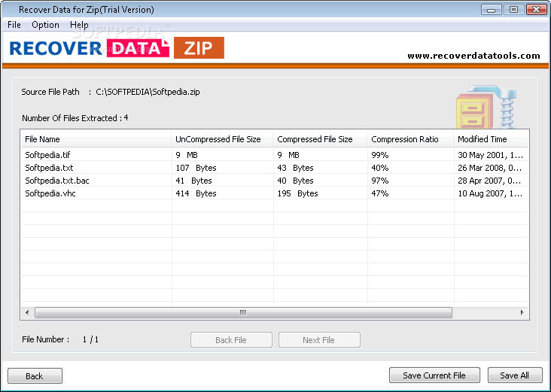The image size is (551, 392).
Task: Click the horizontal scrollbar left arrow
Action: (27, 312)
